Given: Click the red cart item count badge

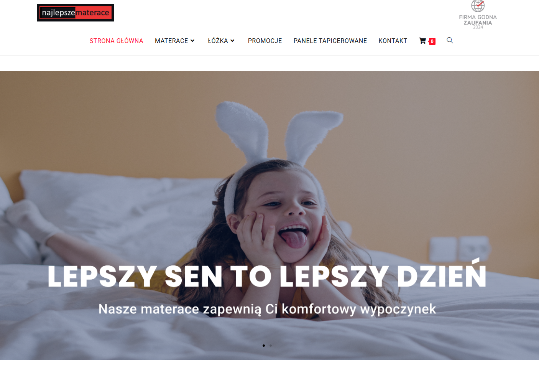Looking at the screenshot, I should (432, 41).
